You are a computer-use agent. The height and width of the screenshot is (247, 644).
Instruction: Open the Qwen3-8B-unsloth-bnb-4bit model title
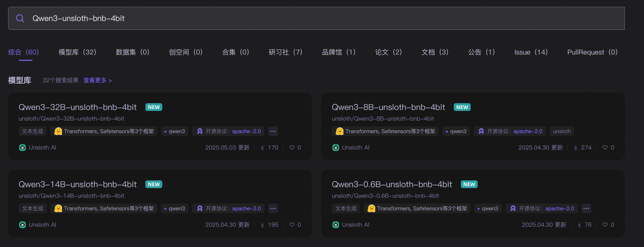(388, 107)
